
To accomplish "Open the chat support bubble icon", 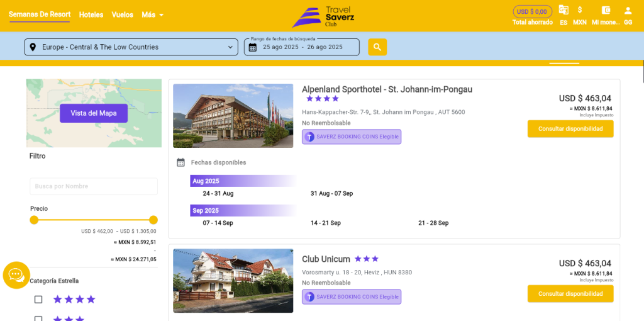I will tap(16, 276).
